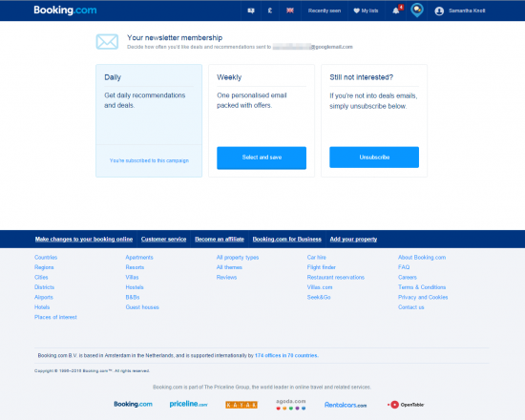Open the Guest houses footer link
525x420 pixels.
pyautogui.click(x=142, y=307)
